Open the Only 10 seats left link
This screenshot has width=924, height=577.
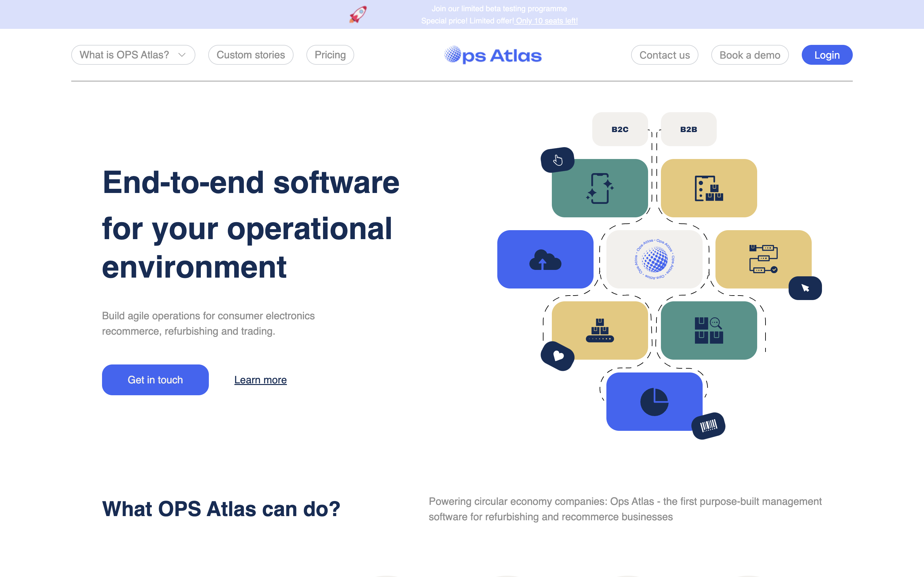click(546, 21)
